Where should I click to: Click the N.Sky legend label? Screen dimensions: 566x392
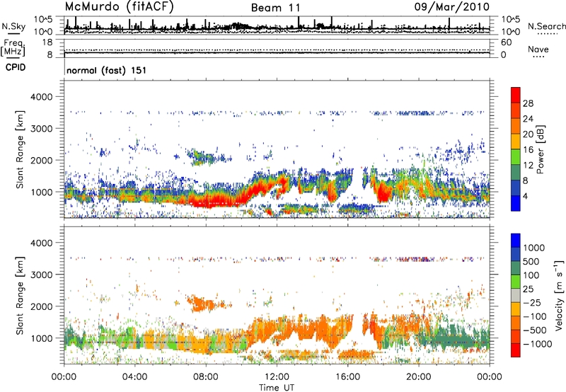click(13, 27)
